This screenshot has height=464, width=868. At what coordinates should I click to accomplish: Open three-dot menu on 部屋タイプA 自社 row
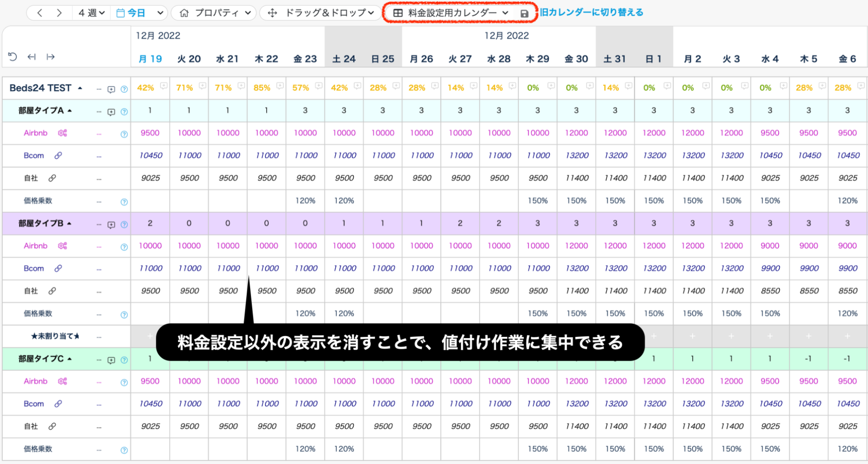99,178
